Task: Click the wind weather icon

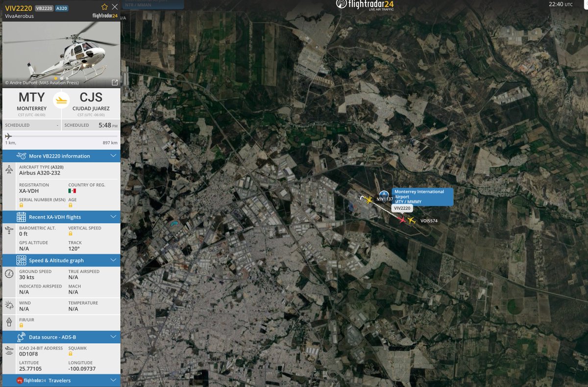Action: tap(9, 306)
